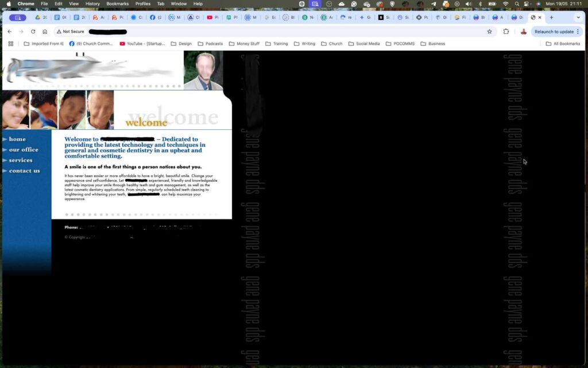Viewport: 588px width, 368px height.
Task: Click the battery status icon
Action: [492, 3]
